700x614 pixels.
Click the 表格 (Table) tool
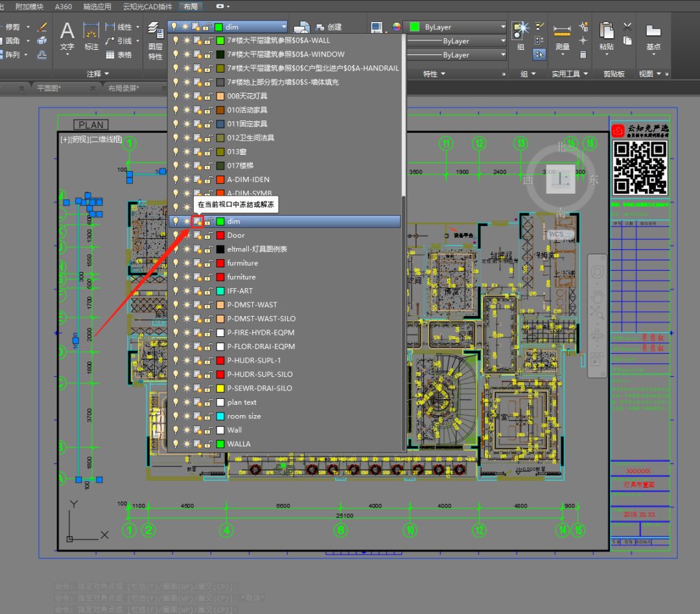[x=119, y=55]
